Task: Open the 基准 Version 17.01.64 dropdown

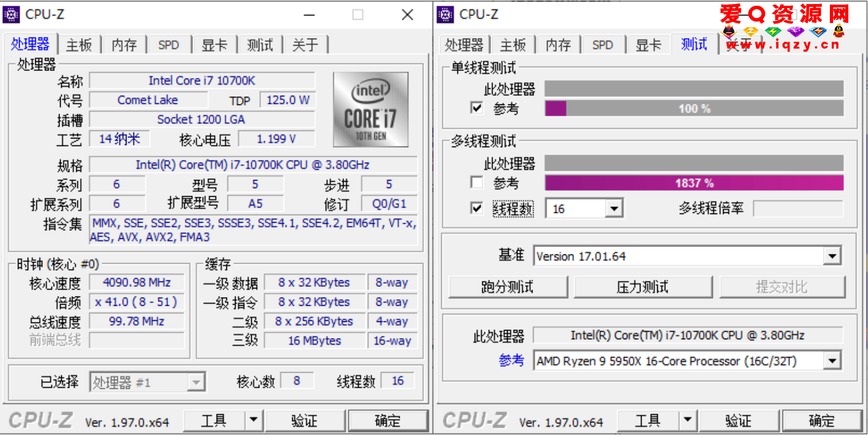Action: (832, 256)
